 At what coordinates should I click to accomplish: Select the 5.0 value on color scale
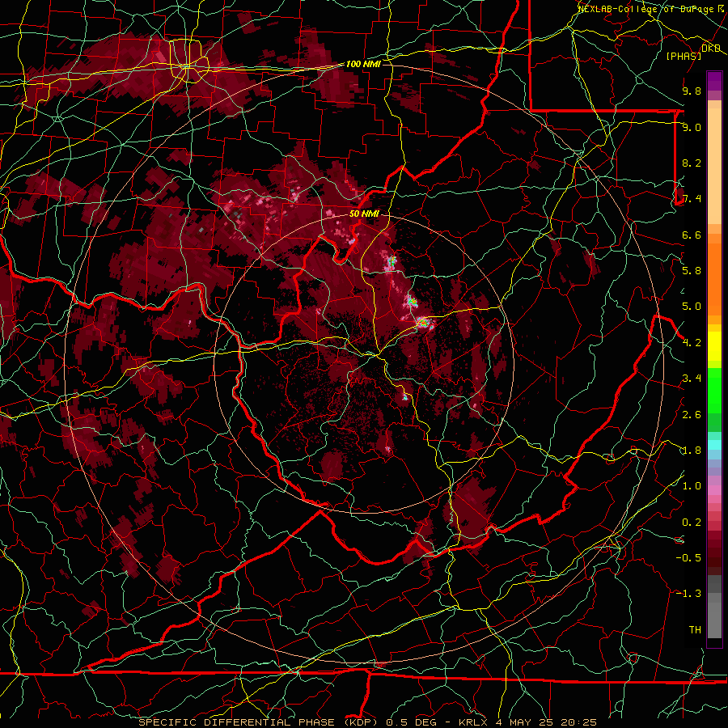tap(692, 307)
